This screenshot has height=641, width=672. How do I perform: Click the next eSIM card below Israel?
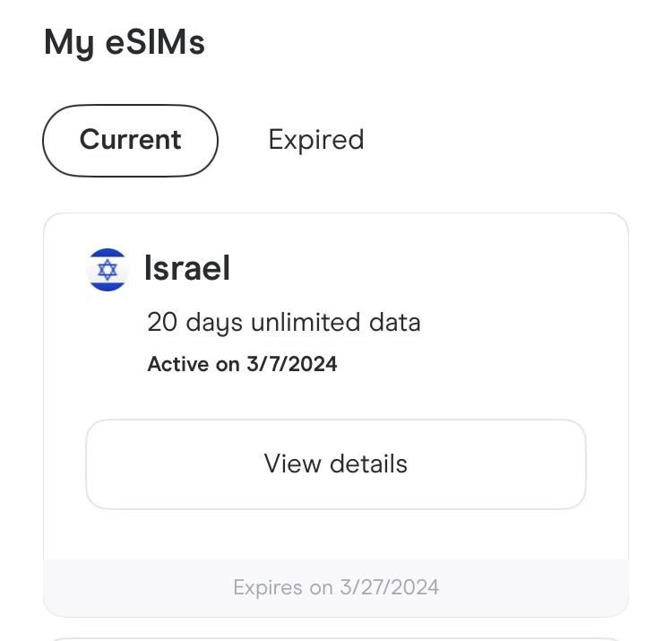click(x=336, y=639)
